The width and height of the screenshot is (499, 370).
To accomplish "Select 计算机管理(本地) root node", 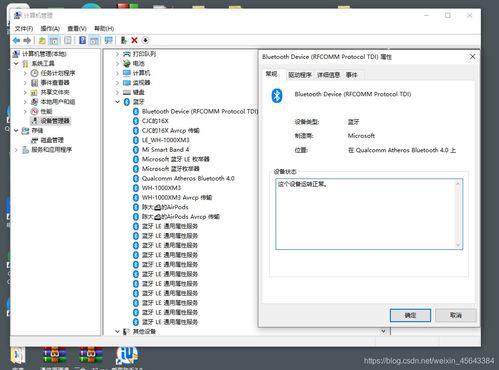I will [x=44, y=54].
